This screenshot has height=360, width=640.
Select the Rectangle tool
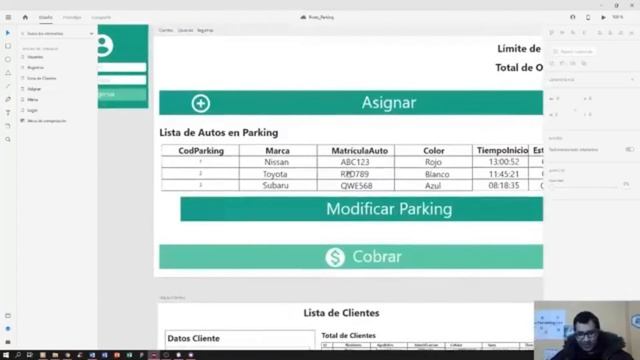pos(8,46)
